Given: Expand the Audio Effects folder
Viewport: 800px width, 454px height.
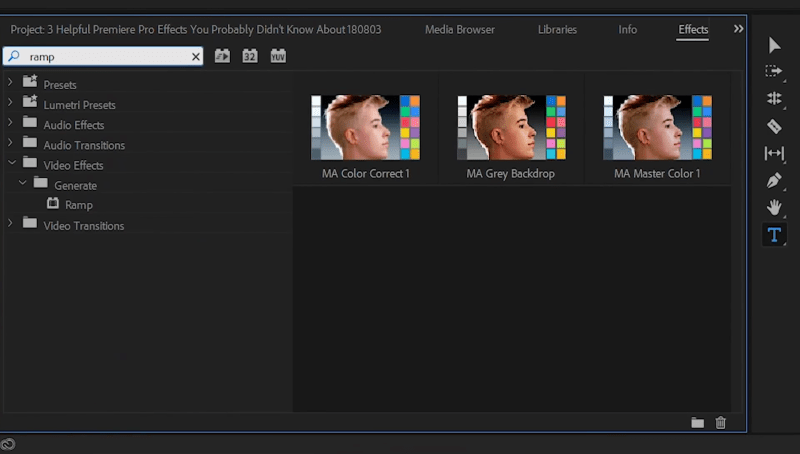Looking at the screenshot, I should coord(10,122).
